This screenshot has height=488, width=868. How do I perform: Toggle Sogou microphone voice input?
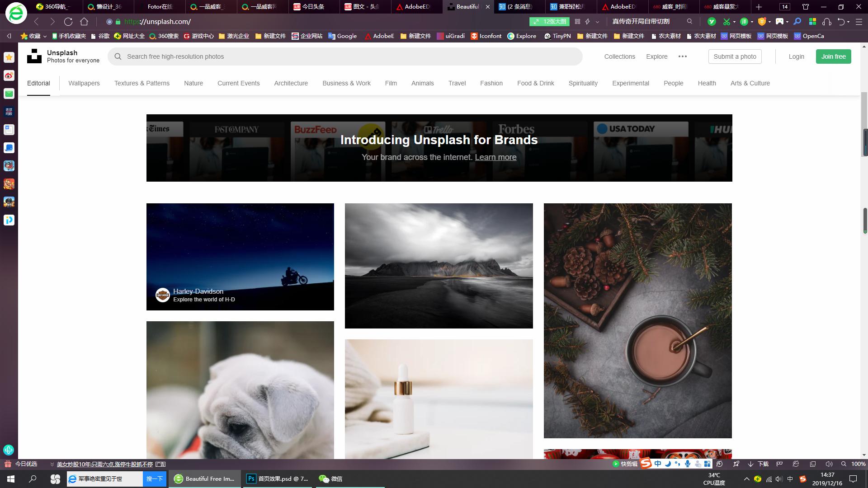tap(688, 464)
